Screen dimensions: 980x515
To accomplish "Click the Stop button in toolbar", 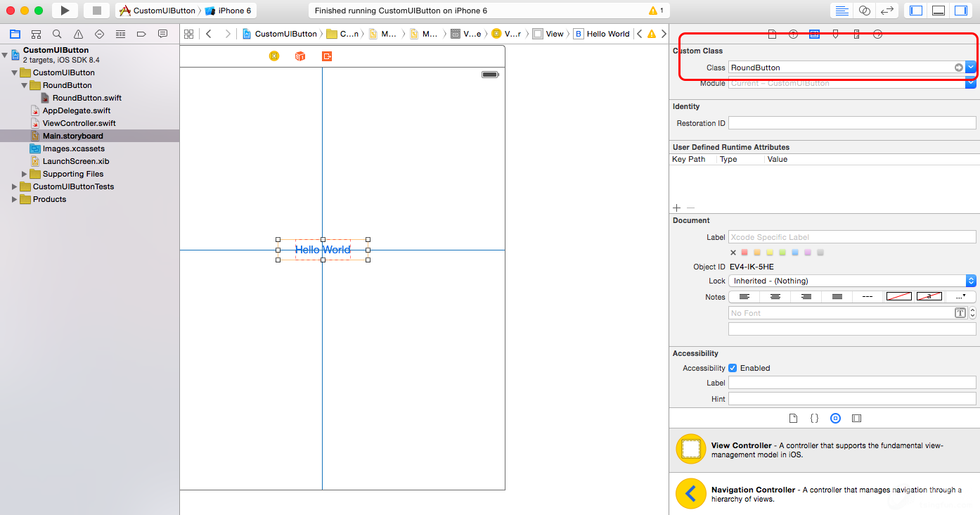I will (x=96, y=11).
